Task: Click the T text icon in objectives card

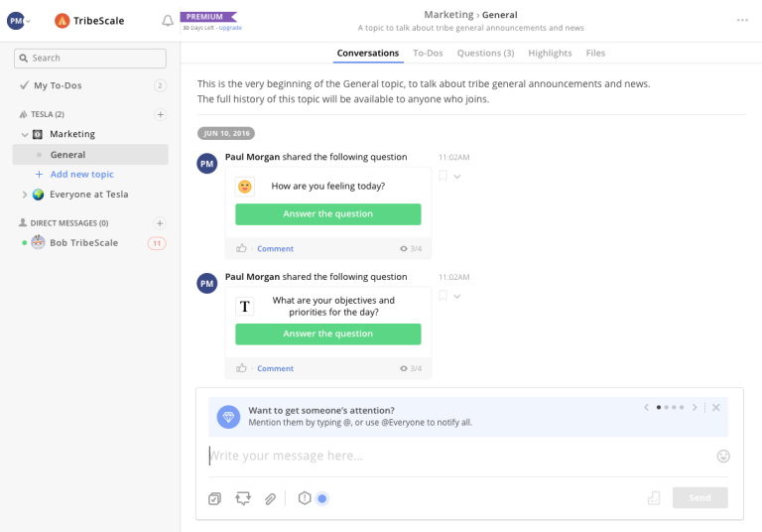Action: pyautogui.click(x=245, y=307)
